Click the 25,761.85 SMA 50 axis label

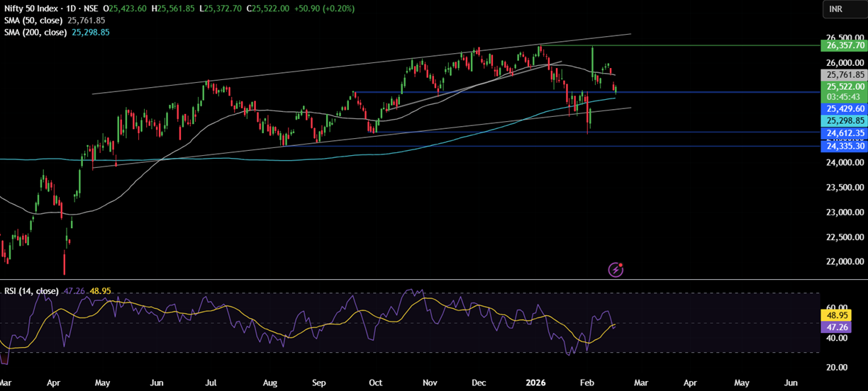[843, 74]
